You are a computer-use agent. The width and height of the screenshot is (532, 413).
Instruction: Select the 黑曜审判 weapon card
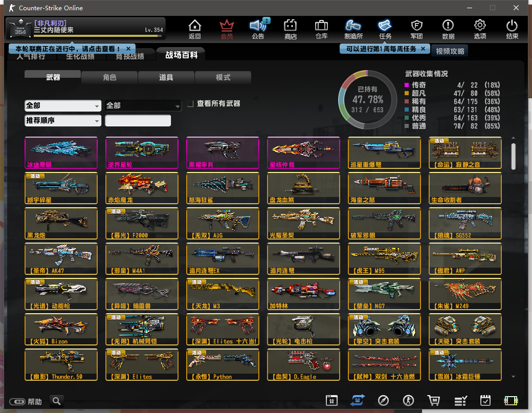[223, 153]
